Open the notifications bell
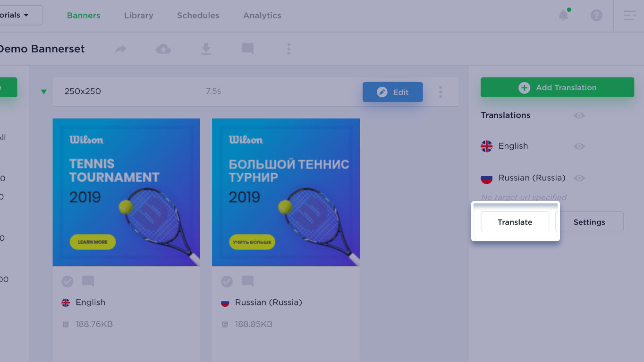Screen dimensions: 644x362 pos(563,15)
